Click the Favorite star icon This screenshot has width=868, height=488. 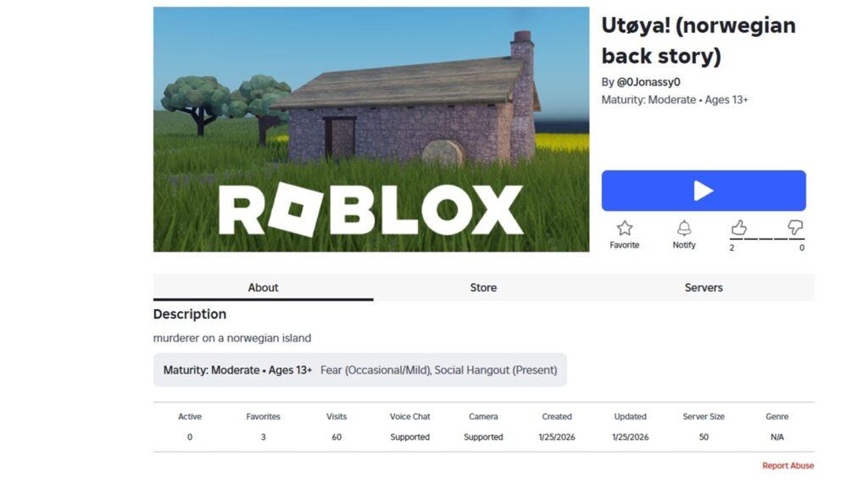[625, 228]
